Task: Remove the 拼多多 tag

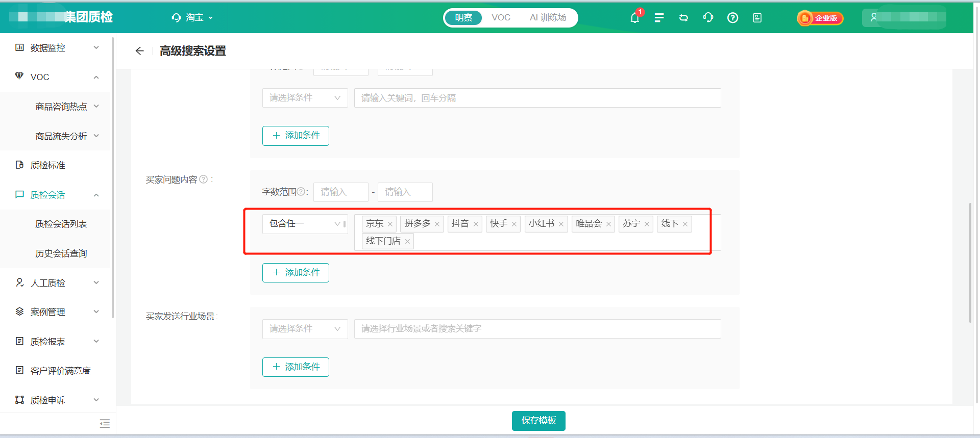Action: (x=437, y=224)
